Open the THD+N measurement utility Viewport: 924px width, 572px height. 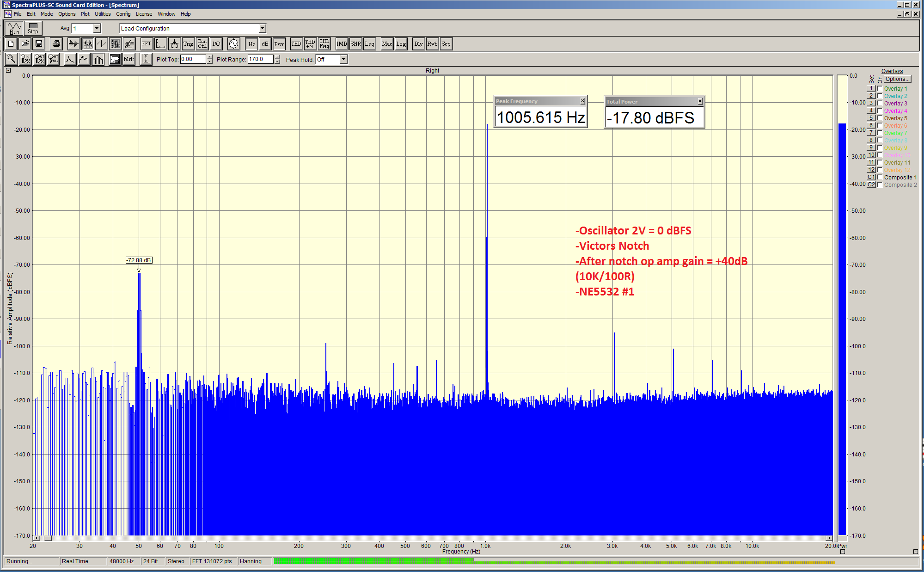pyautogui.click(x=310, y=44)
